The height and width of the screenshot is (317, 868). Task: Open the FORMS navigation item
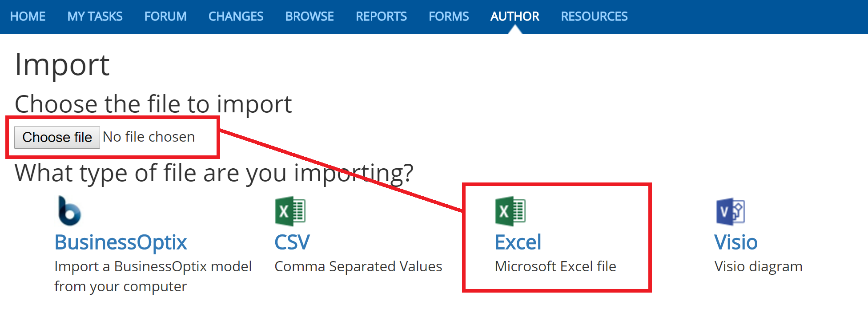pyautogui.click(x=449, y=16)
